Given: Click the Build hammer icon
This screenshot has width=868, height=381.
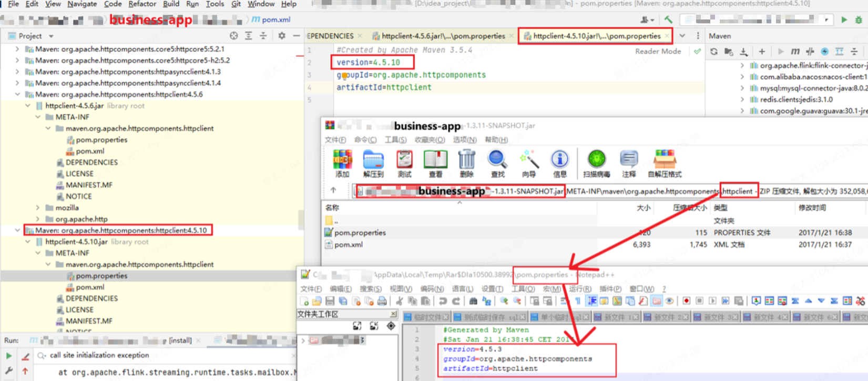Looking at the screenshot, I should [x=668, y=19].
